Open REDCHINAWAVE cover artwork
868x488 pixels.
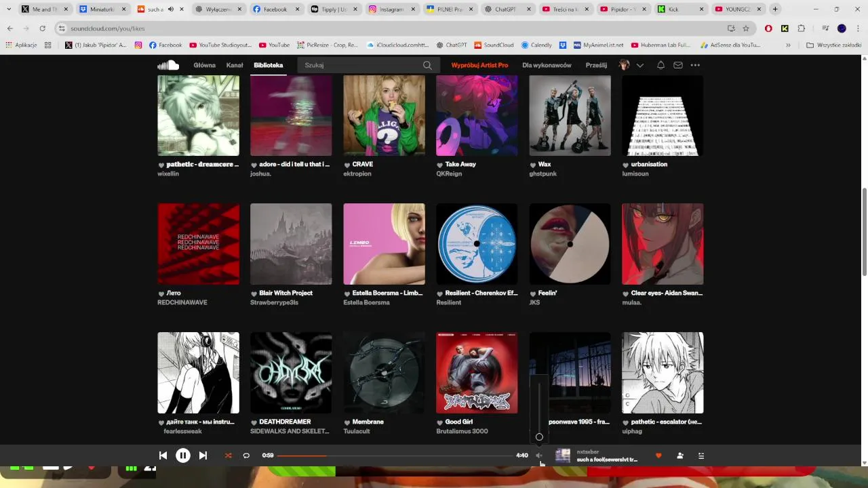198,244
